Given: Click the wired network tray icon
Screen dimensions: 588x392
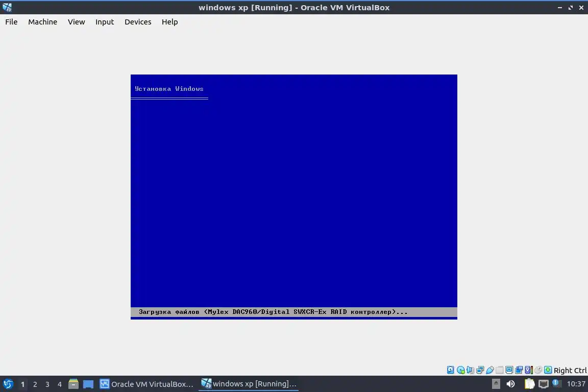Looking at the screenshot, I should [544, 384].
